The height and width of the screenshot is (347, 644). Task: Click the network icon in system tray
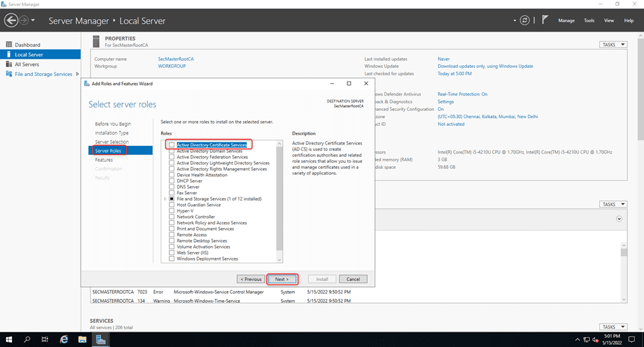coord(587,340)
